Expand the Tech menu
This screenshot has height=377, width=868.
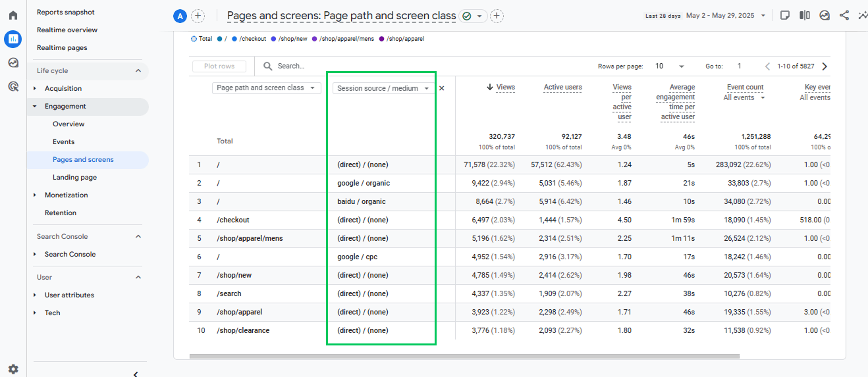35,313
